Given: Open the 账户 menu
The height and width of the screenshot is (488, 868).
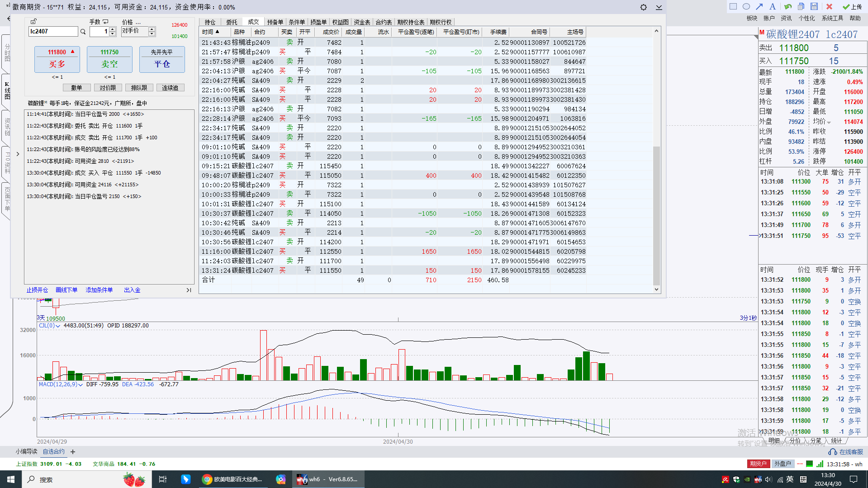Looking at the screenshot, I should 769,18.
